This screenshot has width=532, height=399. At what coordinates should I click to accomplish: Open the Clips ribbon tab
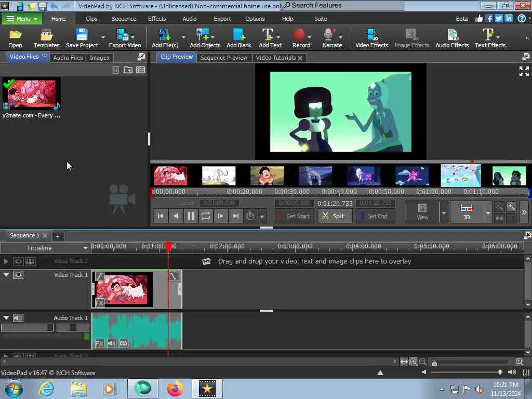(91, 19)
